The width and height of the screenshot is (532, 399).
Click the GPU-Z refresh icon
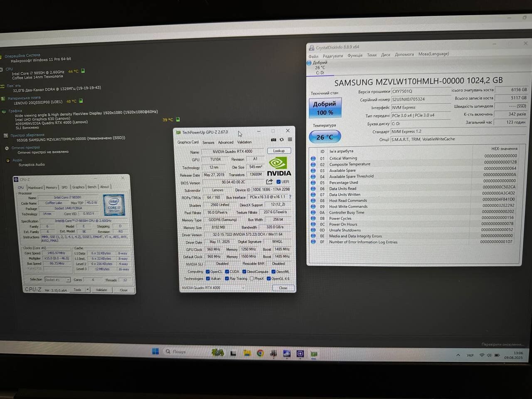click(281, 140)
